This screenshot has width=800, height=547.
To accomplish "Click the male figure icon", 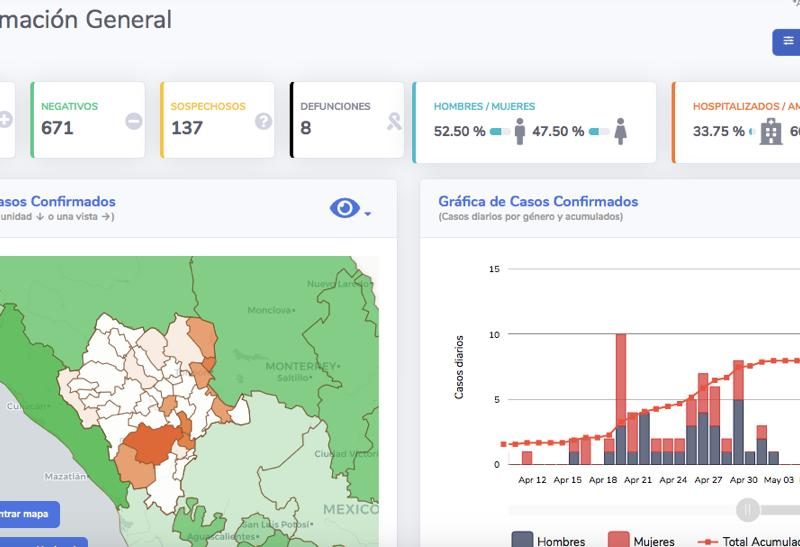I will click(520, 131).
